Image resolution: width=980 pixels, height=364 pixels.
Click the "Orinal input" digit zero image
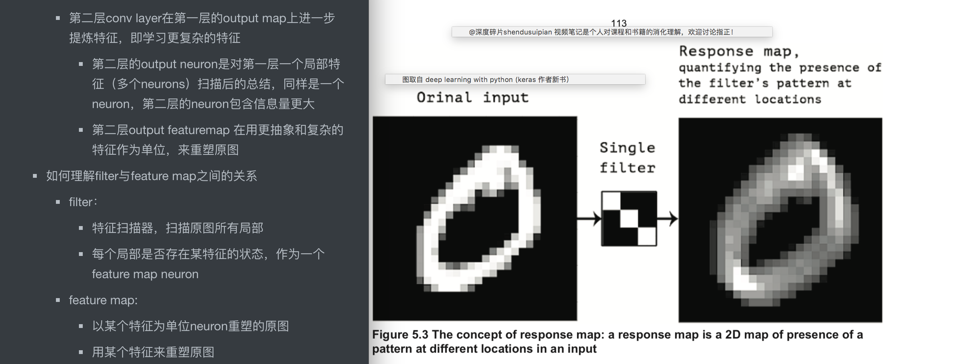tap(475, 218)
